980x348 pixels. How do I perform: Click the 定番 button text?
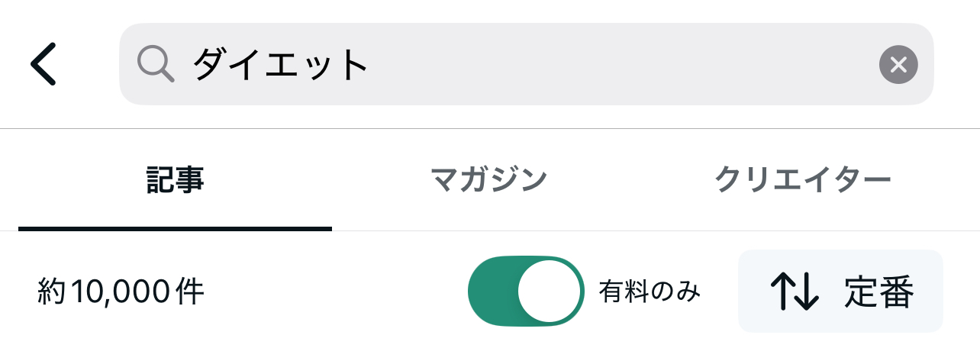pos(878,292)
